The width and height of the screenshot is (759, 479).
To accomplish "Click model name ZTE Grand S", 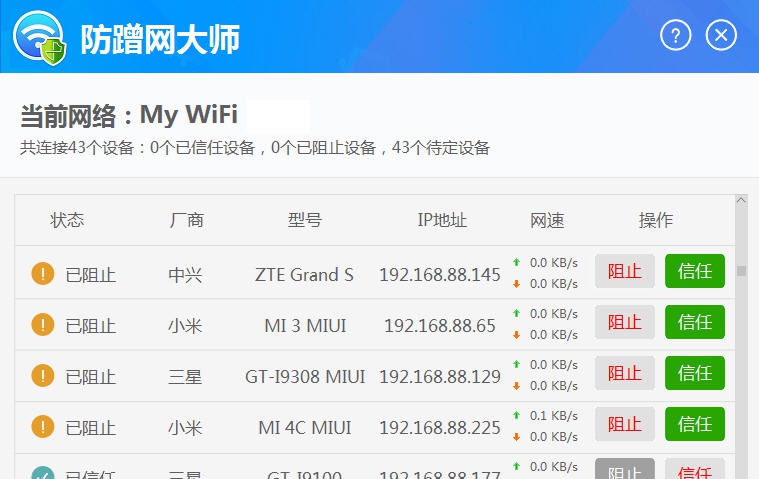I will coord(304,275).
